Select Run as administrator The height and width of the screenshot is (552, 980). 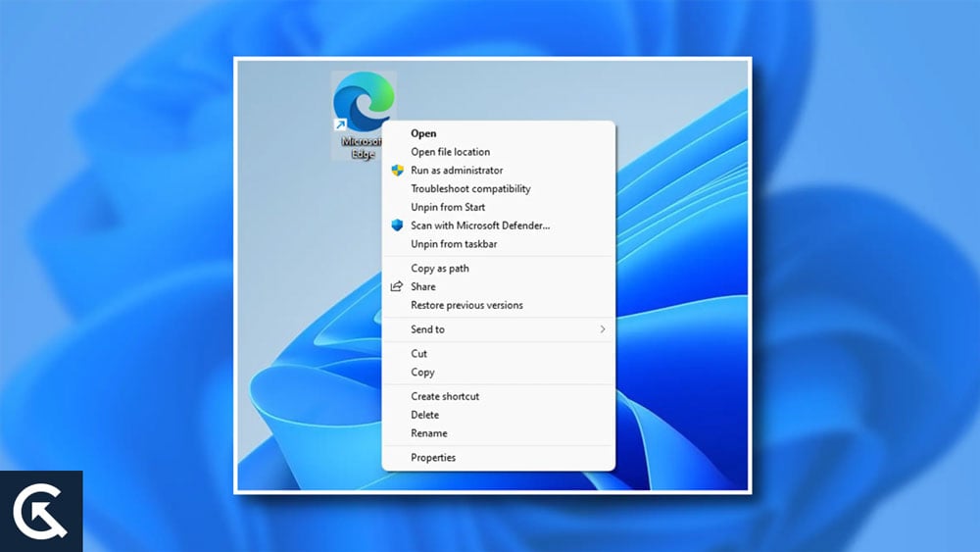(x=457, y=171)
